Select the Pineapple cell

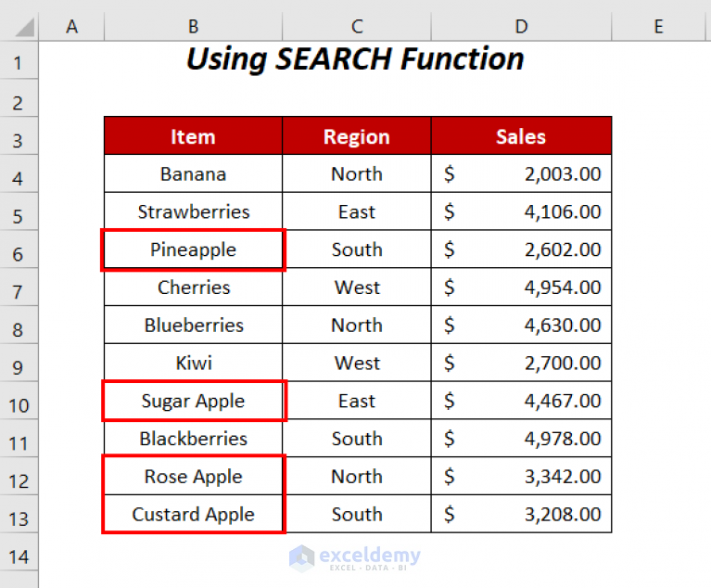[x=193, y=249]
